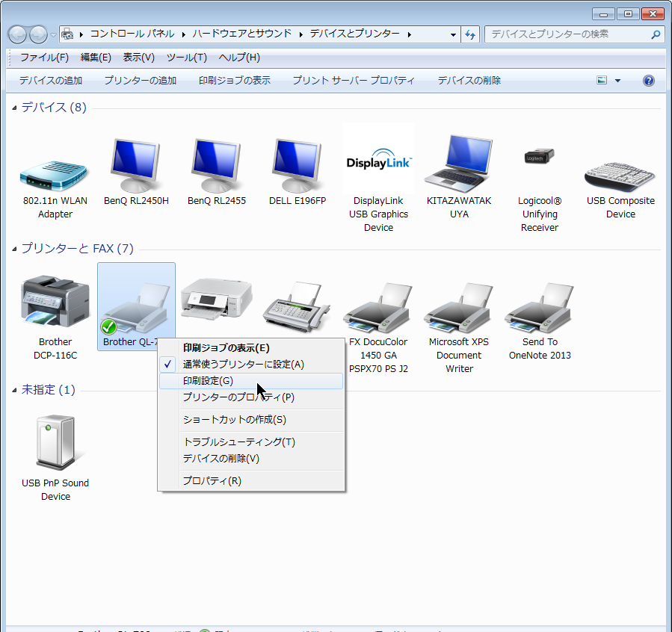Select the 802.11n WLAN Adapter device icon
The image size is (672, 632).
point(55,176)
